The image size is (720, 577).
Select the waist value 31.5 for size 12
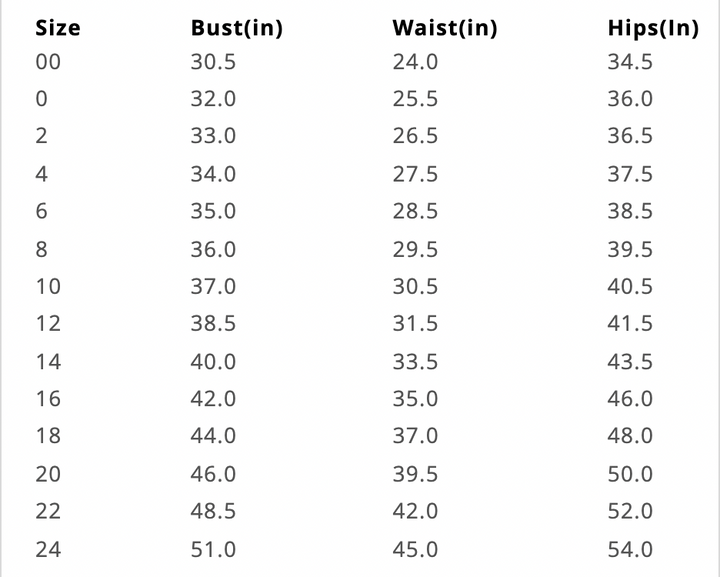click(x=415, y=324)
